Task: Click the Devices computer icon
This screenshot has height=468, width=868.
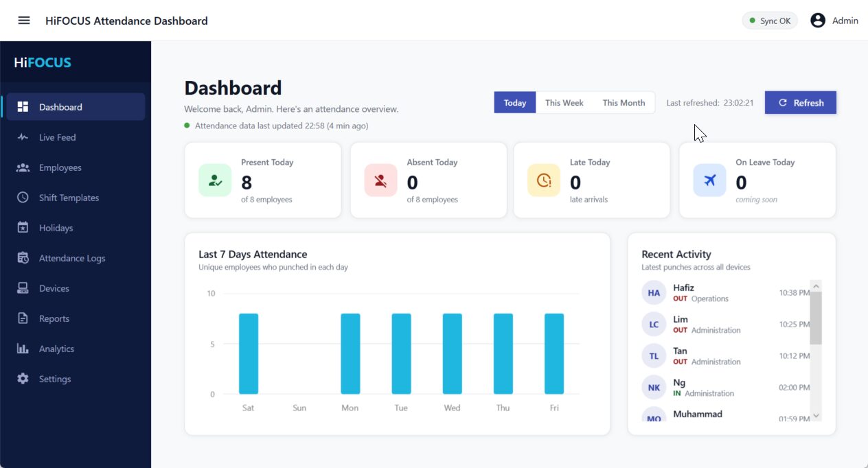Action: coord(23,288)
